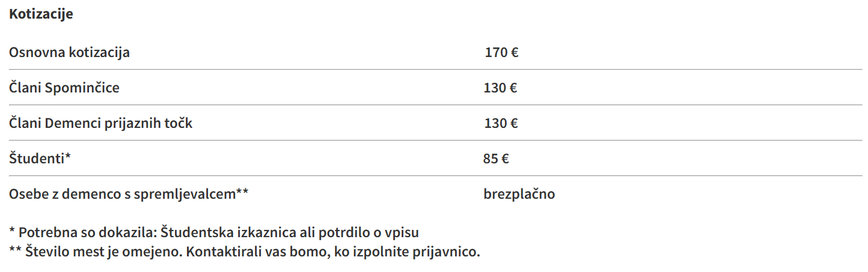Click the brezplačno value
Viewport: 868px width, 272px height.
click(519, 194)
